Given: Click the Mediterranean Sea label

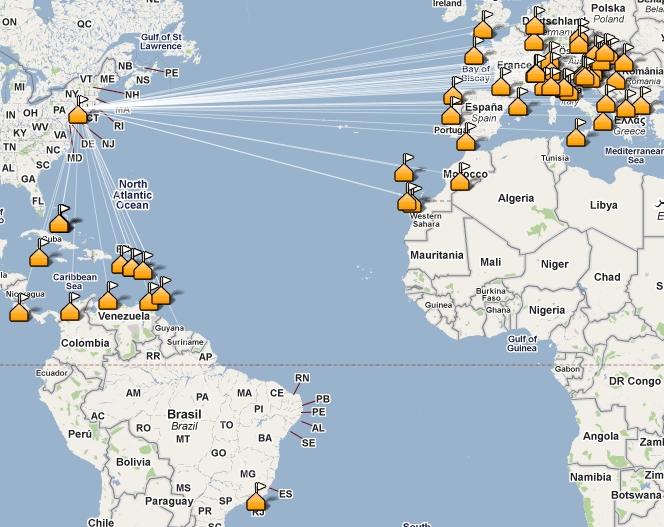Looking at the screenshot, I should click(634, 155).
